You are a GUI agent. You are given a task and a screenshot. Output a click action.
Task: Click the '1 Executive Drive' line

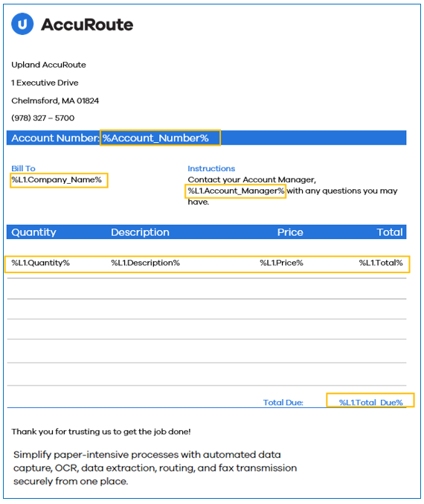pos(45,83)
